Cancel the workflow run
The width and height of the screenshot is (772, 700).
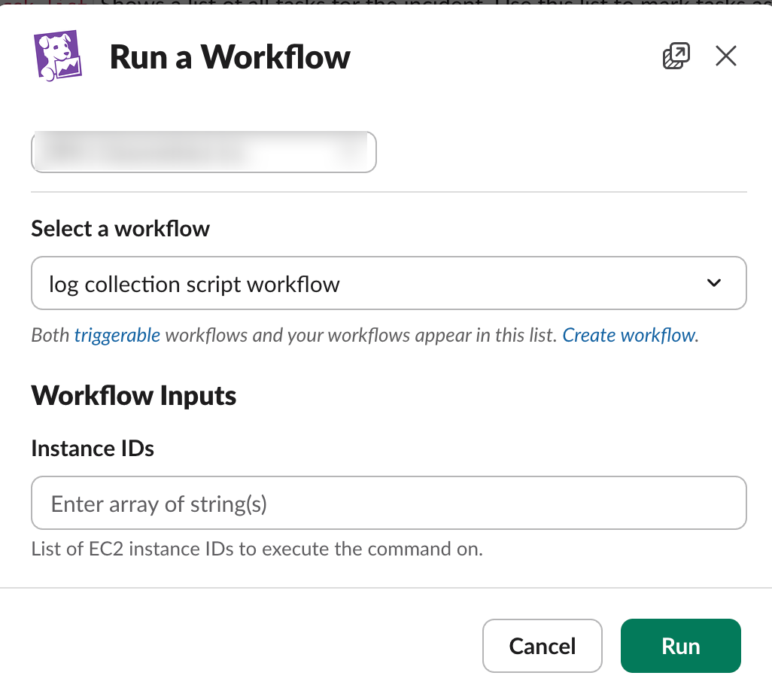(542, 645)
